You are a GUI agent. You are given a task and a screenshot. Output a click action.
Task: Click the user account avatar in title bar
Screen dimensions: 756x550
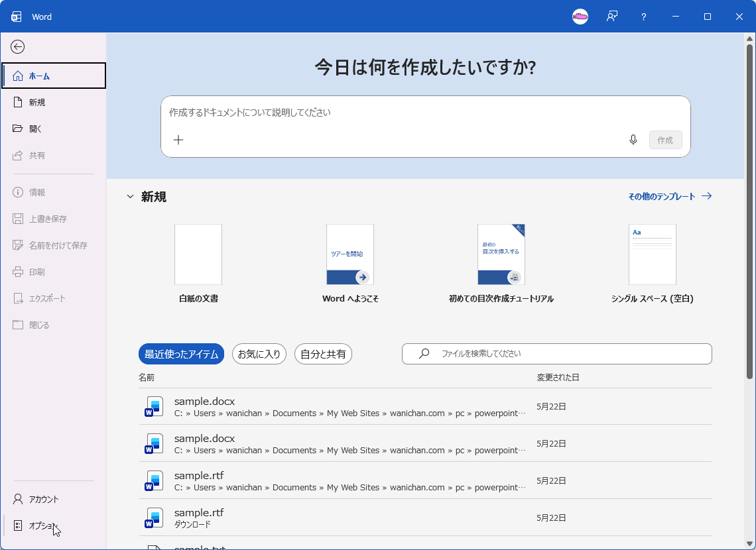580,17
